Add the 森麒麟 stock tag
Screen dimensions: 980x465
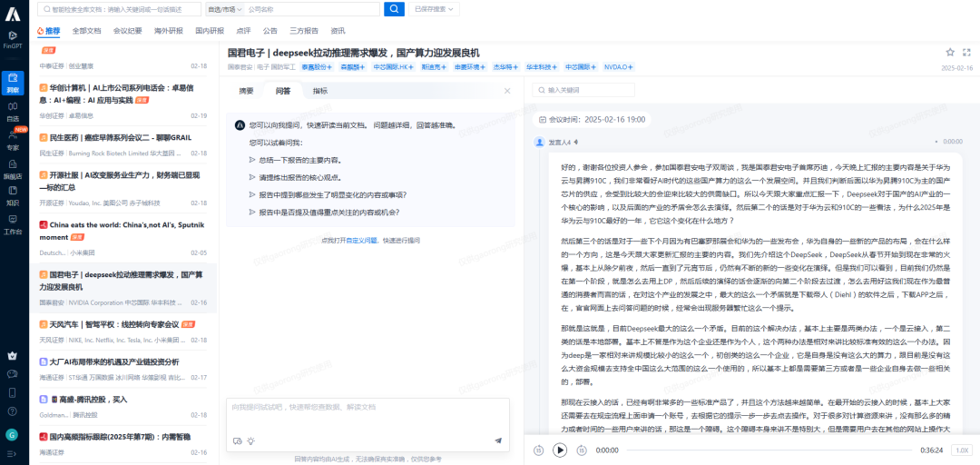[x=354, y=66]
